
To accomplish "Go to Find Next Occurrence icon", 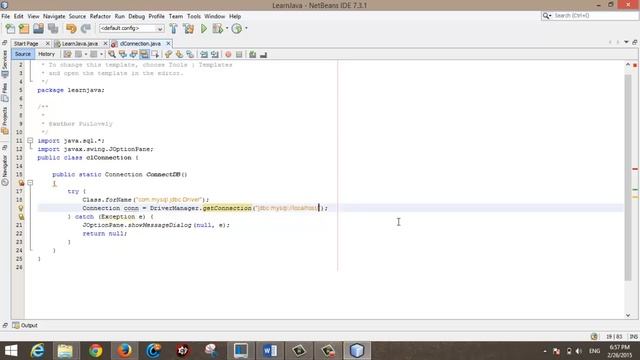I will (133, 54).
